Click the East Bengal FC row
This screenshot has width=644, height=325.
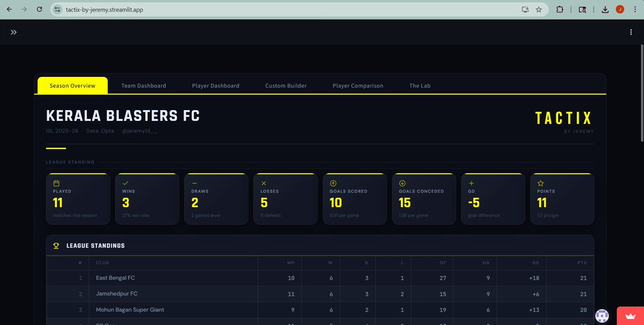click(320, 278)
